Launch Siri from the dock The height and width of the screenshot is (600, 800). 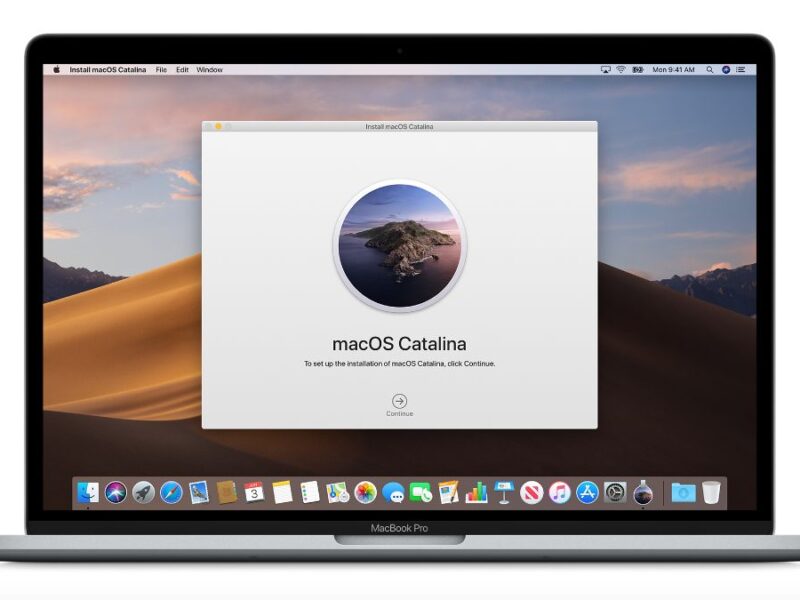pyautogui.click(x=116, y=493)
